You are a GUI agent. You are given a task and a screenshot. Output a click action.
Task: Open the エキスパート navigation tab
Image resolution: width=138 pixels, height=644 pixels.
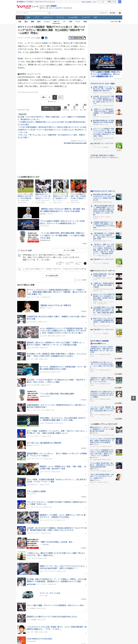point(48,17)
